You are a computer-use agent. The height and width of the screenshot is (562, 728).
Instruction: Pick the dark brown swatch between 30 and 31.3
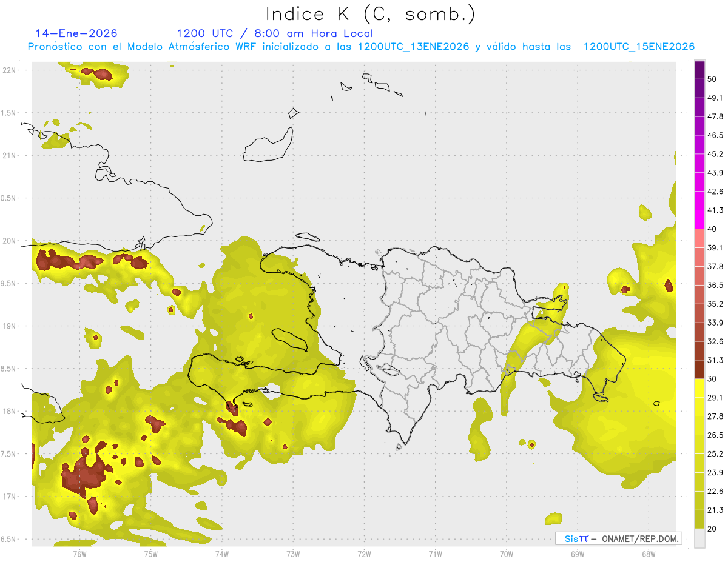[700, 369]
